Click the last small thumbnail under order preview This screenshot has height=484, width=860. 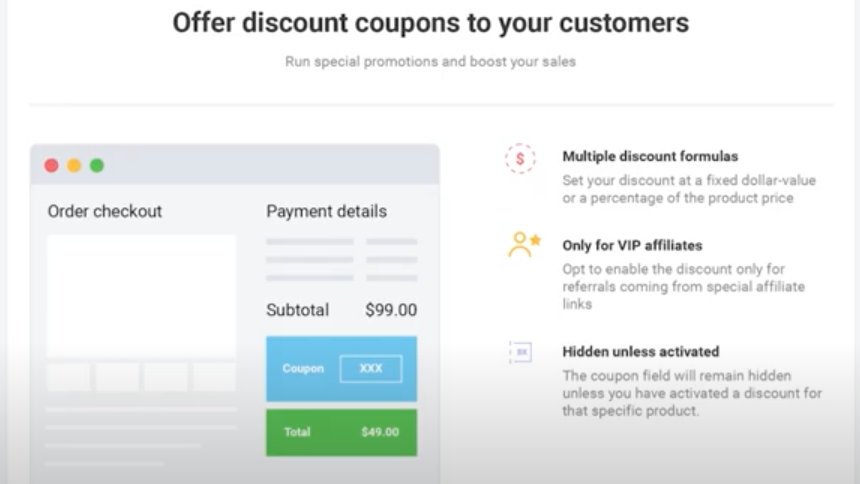pos(214,377)
